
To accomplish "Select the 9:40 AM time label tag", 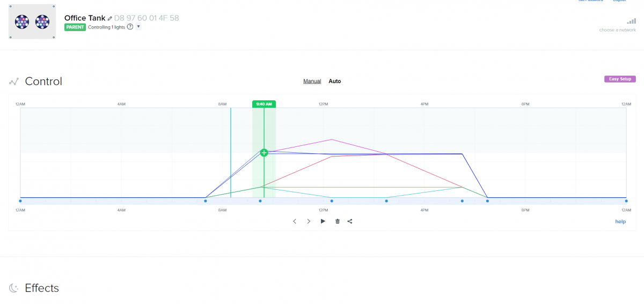I will [x=264, y=104].
